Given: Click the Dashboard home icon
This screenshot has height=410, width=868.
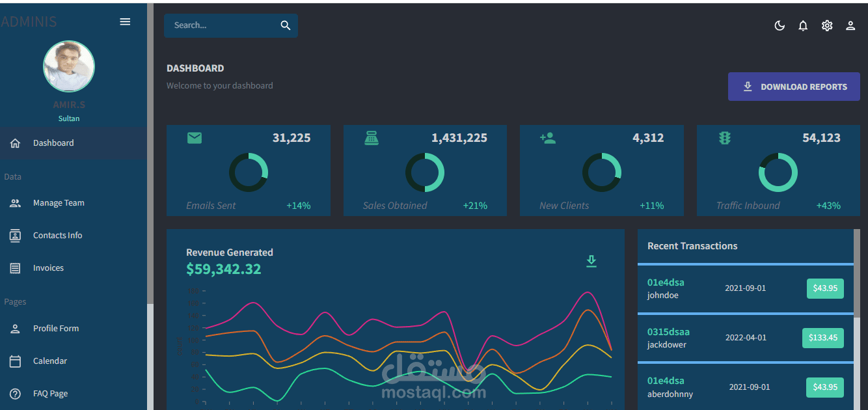Looking at the screenshot, I should [x=16, y=143].
